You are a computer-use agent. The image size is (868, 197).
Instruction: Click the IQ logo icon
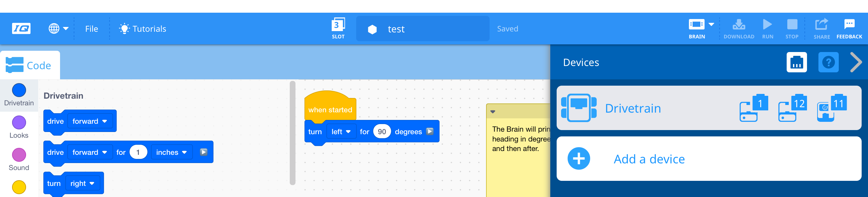click(x=21, y=29)
